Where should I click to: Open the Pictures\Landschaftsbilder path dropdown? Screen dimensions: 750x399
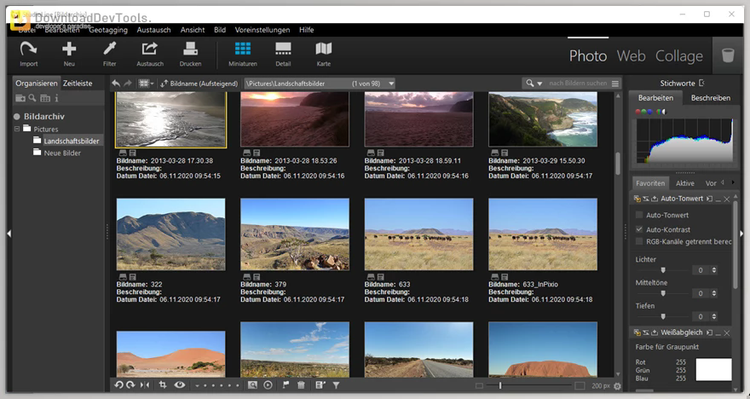pyautogui.click(x=391, y=83)
